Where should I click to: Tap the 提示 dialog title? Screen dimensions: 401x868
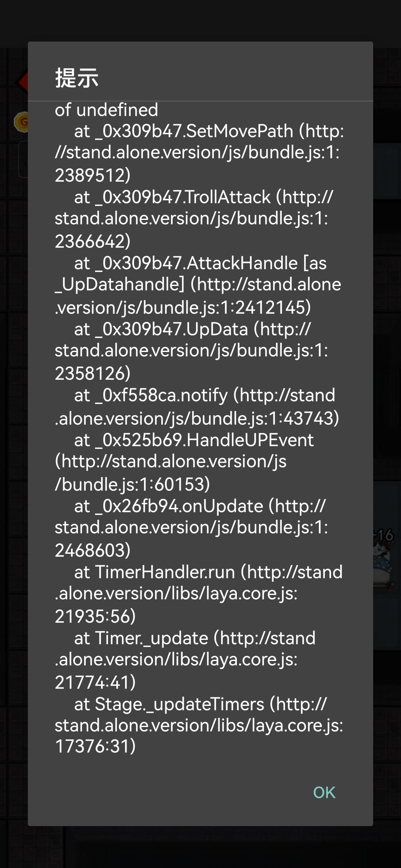point(77,78)
